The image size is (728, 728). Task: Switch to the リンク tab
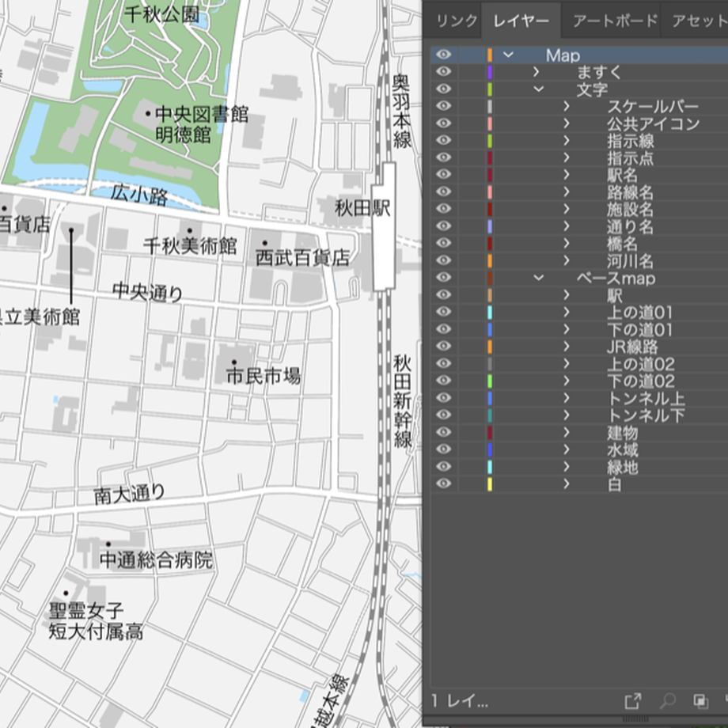(x=457, y=21)
